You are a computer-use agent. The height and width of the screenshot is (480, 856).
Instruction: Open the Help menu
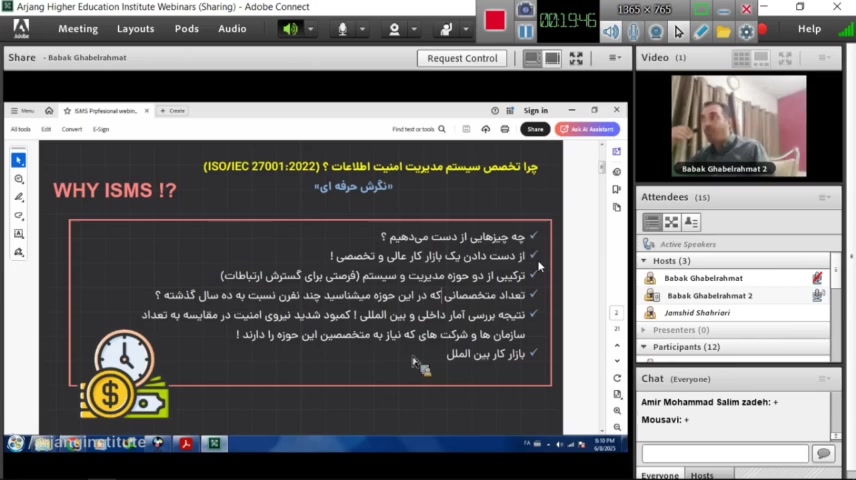click(809, 29)
